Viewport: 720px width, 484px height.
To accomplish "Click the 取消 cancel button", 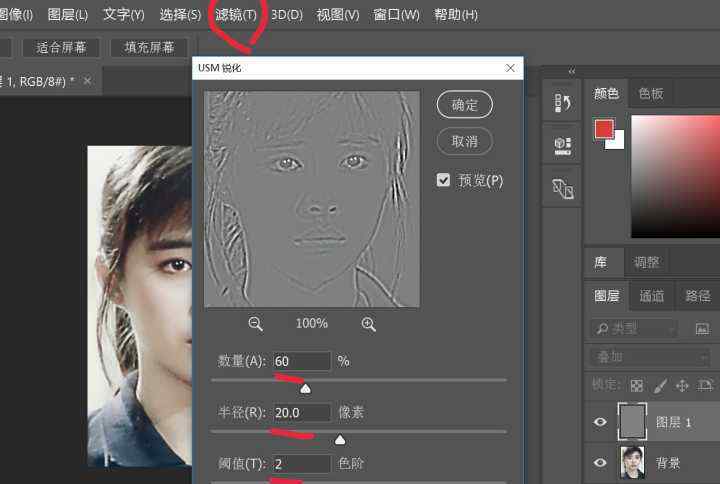I will point(465,141).
